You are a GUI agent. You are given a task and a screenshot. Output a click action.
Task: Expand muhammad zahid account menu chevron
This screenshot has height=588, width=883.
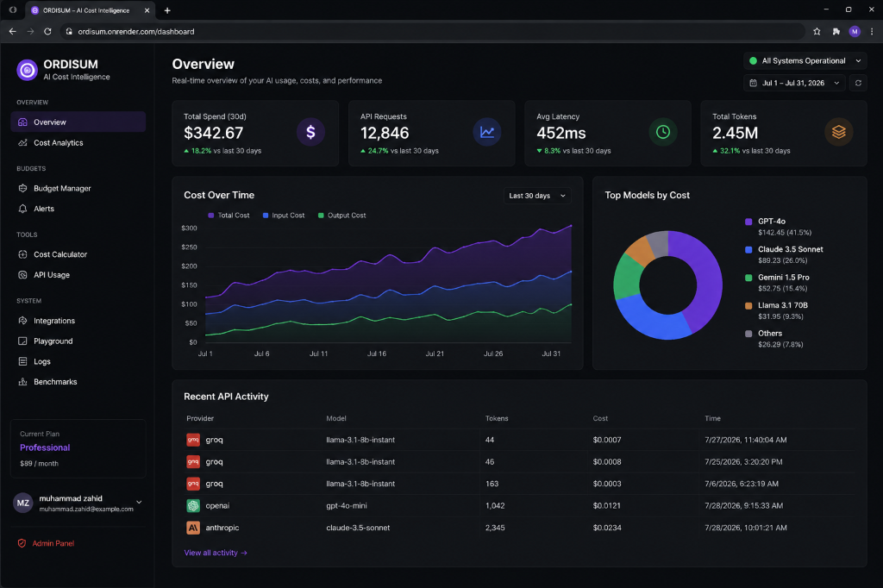[139, 503]
